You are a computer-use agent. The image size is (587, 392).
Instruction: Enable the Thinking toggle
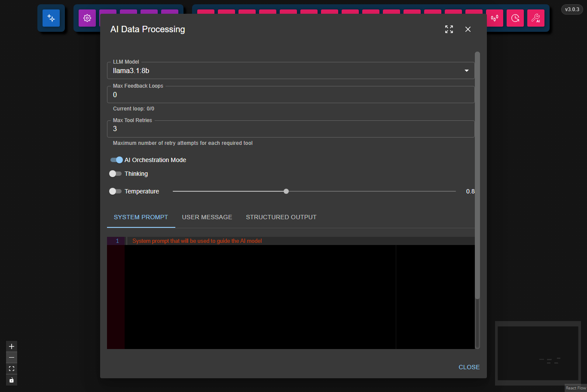115,174
